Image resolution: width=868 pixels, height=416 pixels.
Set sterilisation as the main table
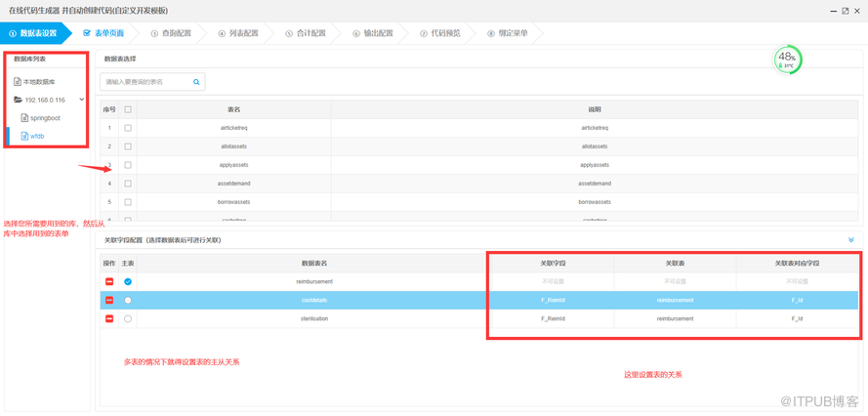pos(128,318)
